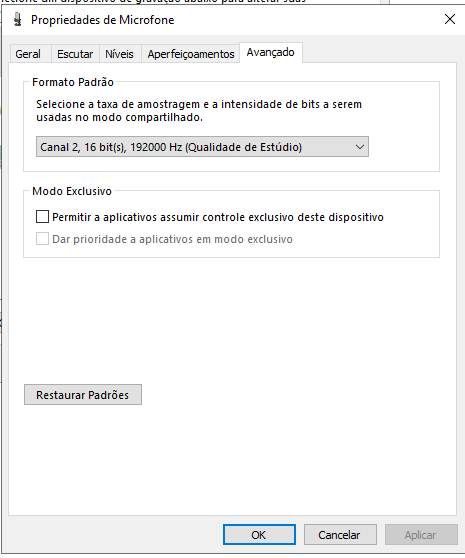The width and height of the screenshot is (465, 558).
Task: Open the Canal 2, 16 bit(s) format combo box
Action: click(x=202, y=147)
